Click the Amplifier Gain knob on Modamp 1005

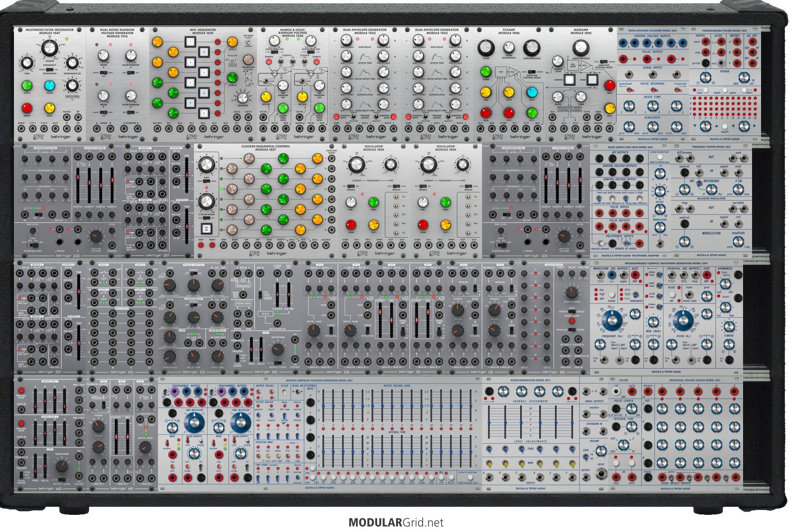point(581,47)
